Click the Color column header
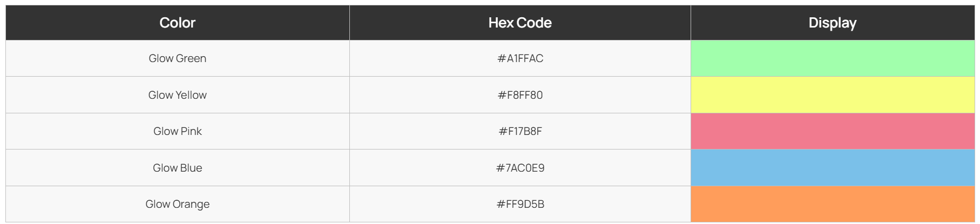 pos(178,23)
